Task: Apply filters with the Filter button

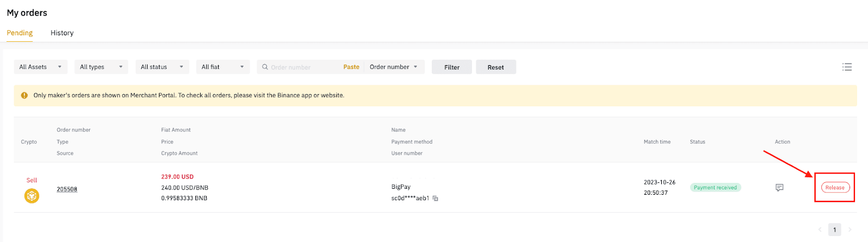Action: click(x=452, y=67)
